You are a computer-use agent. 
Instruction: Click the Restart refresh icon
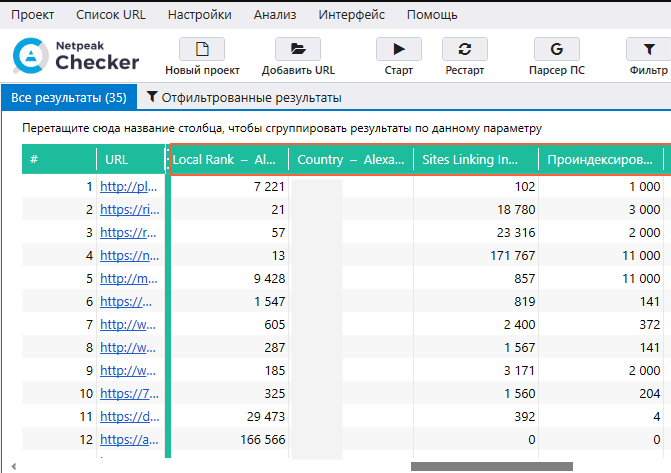[x=464, y=49]
